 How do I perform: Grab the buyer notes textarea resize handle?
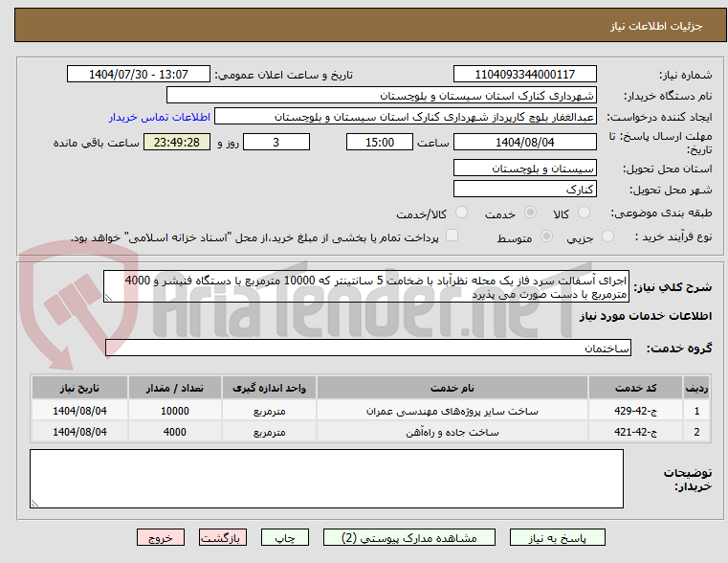(34, 503)
